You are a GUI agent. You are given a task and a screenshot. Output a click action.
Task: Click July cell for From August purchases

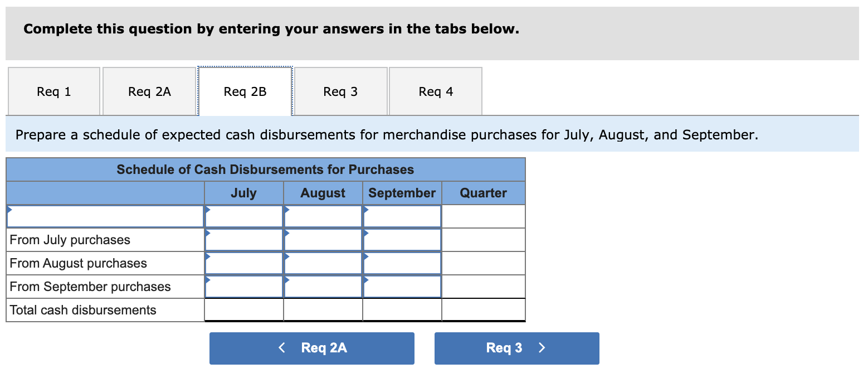pos(244,263)
